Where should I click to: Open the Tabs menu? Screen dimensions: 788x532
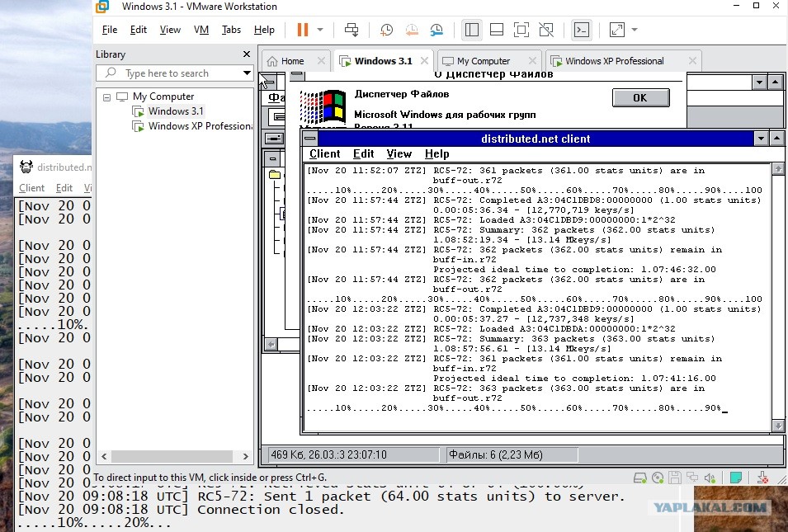point(231,30)
